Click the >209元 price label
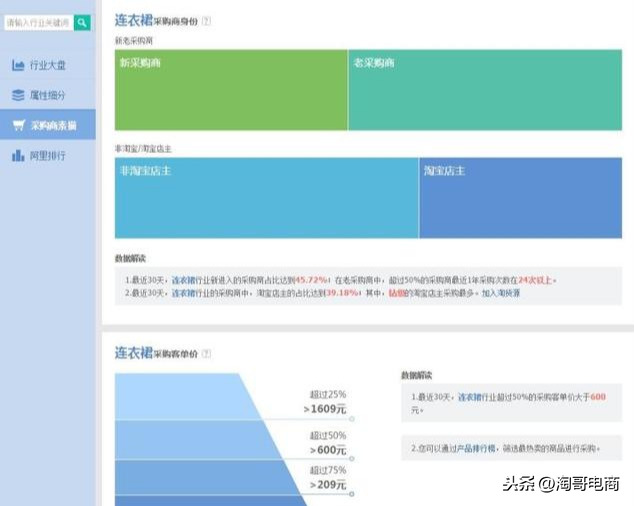 (328, 485)
